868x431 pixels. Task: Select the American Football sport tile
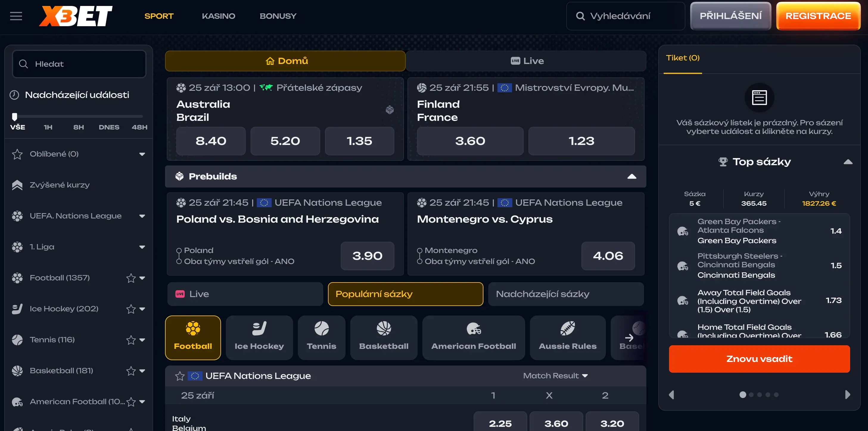[x=473, y=338]
